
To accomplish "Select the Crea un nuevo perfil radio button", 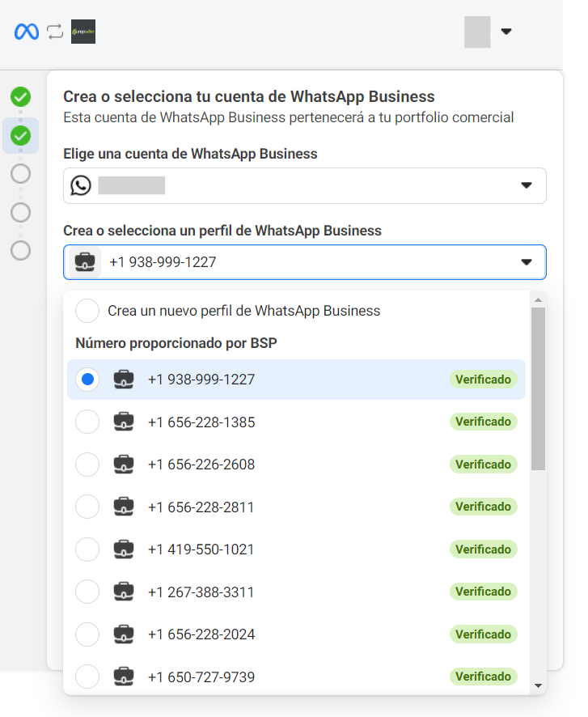I will tap(87, 311).
